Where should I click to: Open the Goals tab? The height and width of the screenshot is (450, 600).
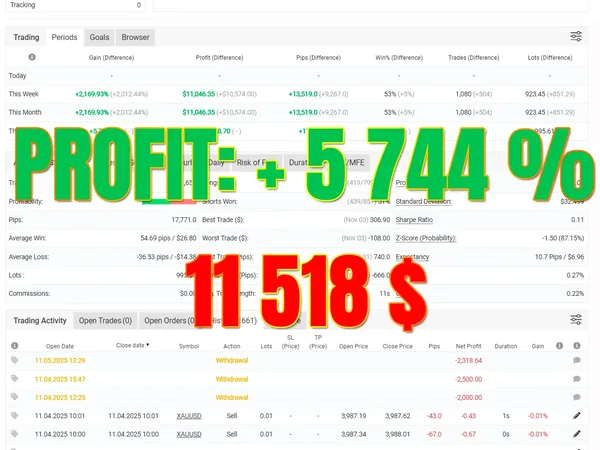coord(99,37)
